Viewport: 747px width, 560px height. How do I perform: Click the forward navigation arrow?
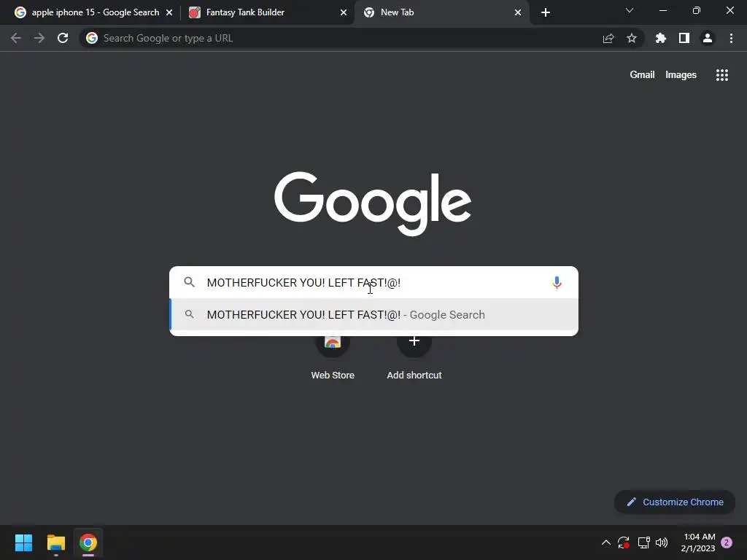pyautogui.click(x=39, y=38)
